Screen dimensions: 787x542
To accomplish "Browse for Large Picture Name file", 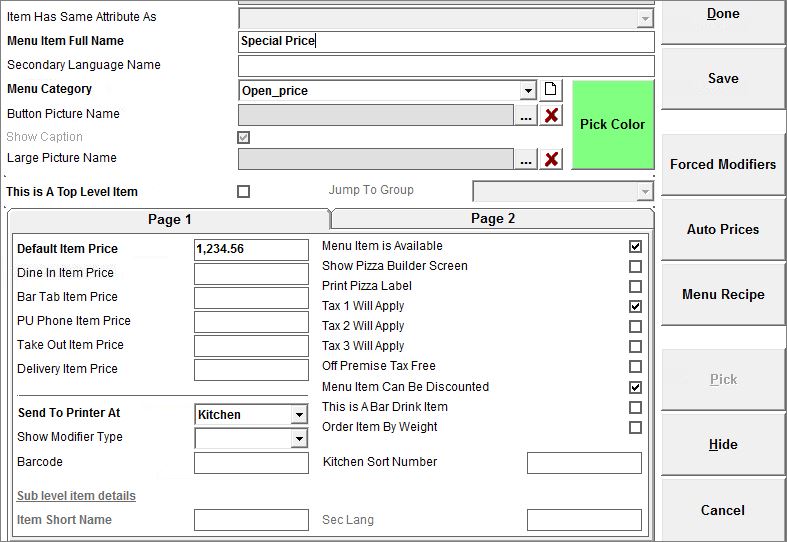I will click(x=526, y=159).
